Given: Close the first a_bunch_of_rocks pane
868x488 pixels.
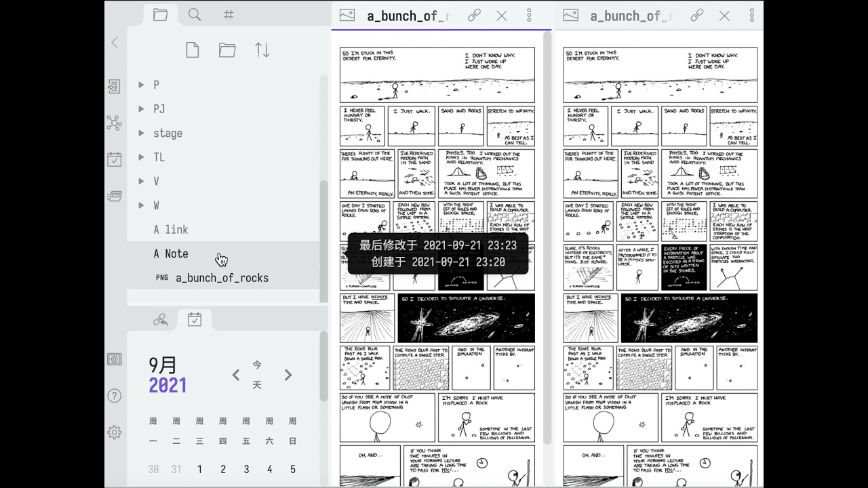Looking at the screenshot, I should coord(502,16).
